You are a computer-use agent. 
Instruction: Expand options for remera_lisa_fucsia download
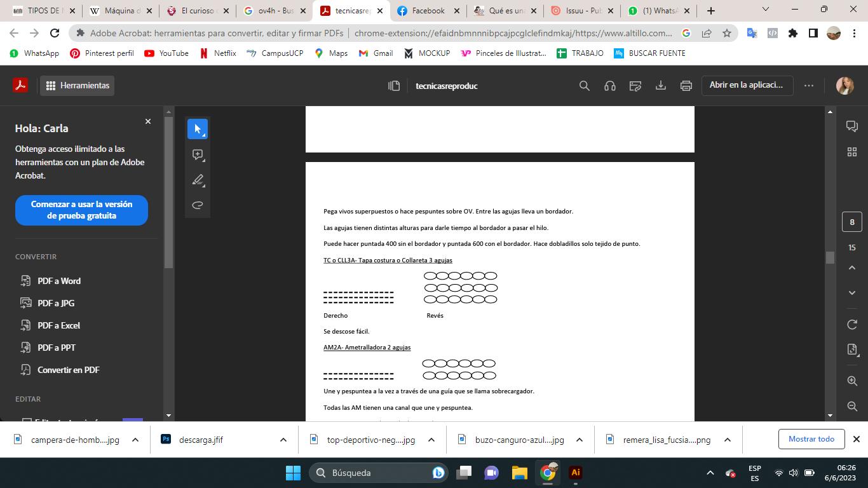728,440
